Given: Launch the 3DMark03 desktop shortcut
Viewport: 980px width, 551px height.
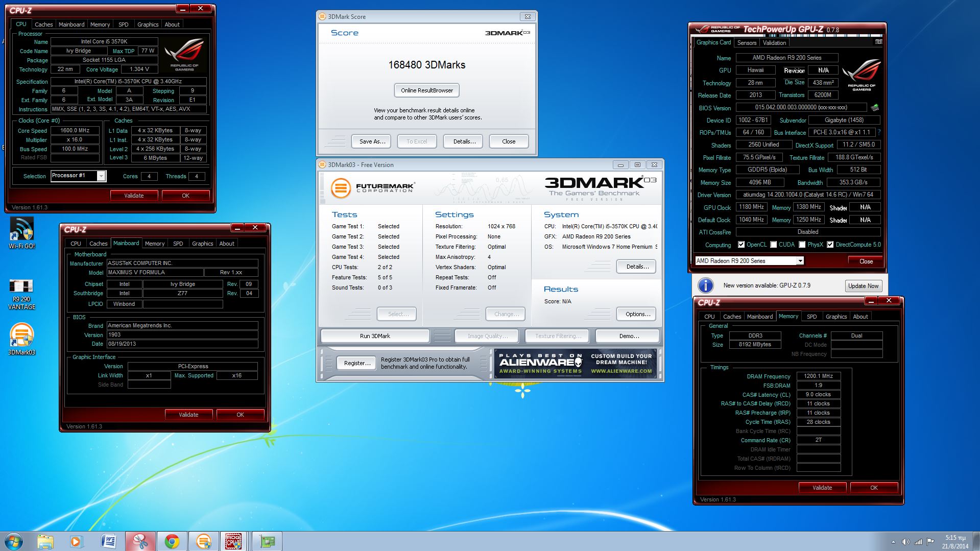Looking at the screenshot, I should click(x=21, y=339).
